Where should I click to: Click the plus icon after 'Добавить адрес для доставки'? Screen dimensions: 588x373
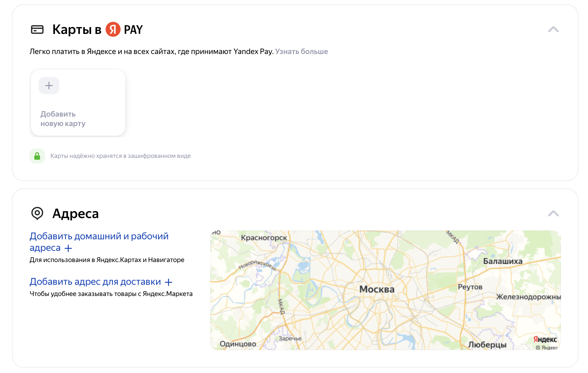coord(168,282)
